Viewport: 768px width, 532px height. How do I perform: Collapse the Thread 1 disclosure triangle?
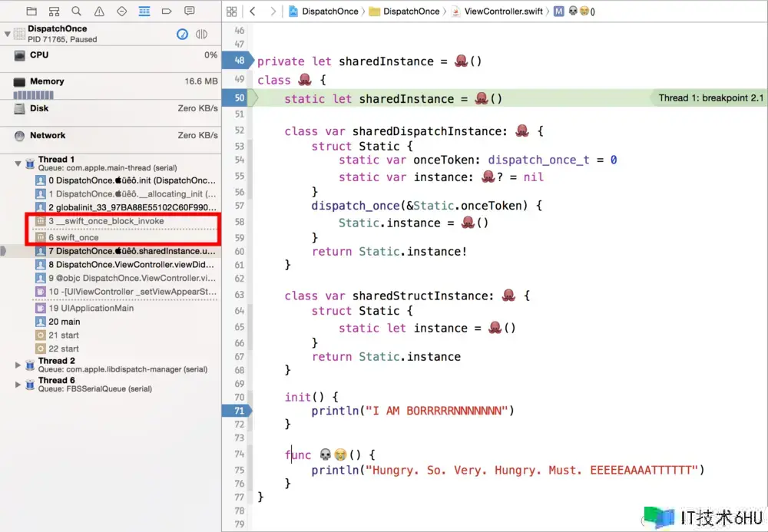(18, 164)
